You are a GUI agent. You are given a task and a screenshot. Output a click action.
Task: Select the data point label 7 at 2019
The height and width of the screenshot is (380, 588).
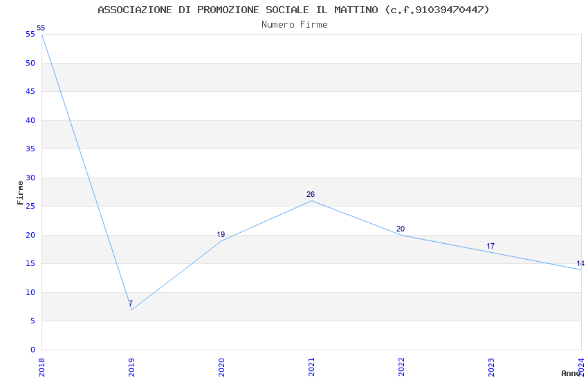[131, 303]
